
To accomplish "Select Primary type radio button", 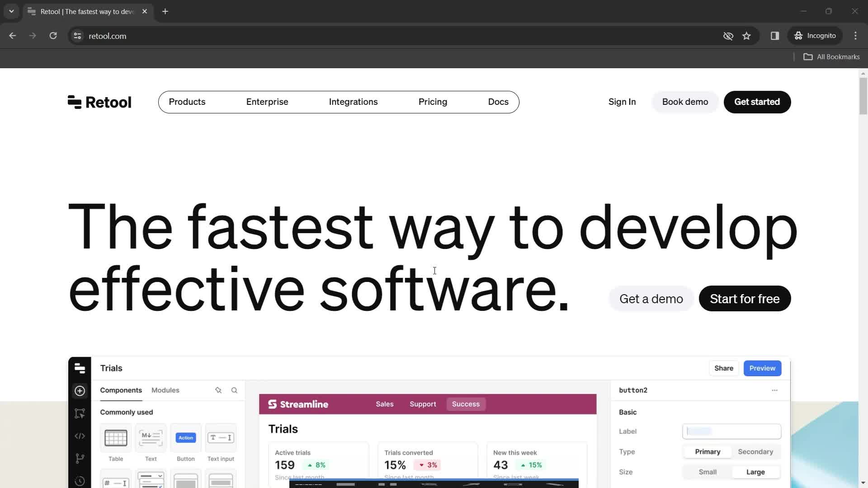I will click(707, 452).
